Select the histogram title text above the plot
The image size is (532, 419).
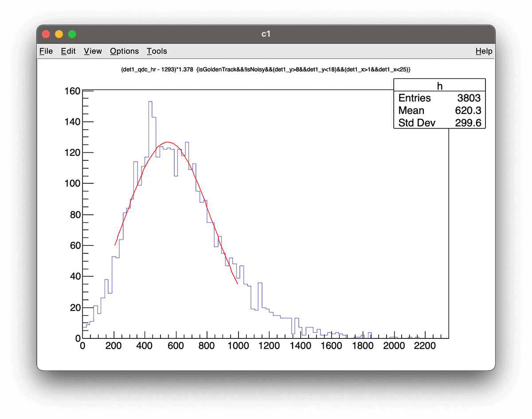point(266,70)
